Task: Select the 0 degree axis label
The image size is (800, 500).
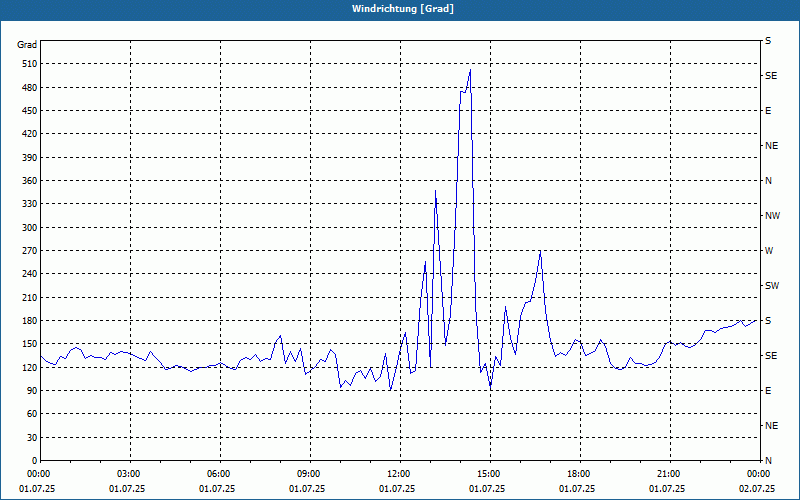Action: 34,461
